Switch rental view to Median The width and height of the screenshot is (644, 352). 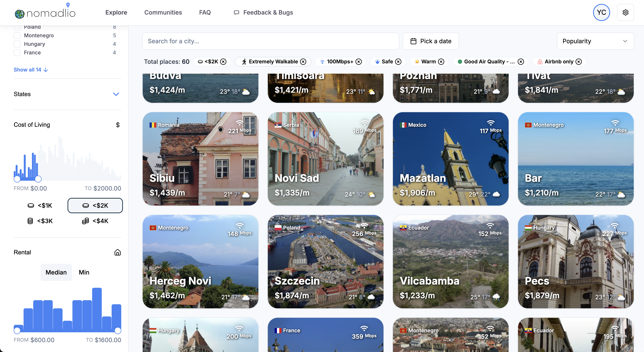click(56, 272)
